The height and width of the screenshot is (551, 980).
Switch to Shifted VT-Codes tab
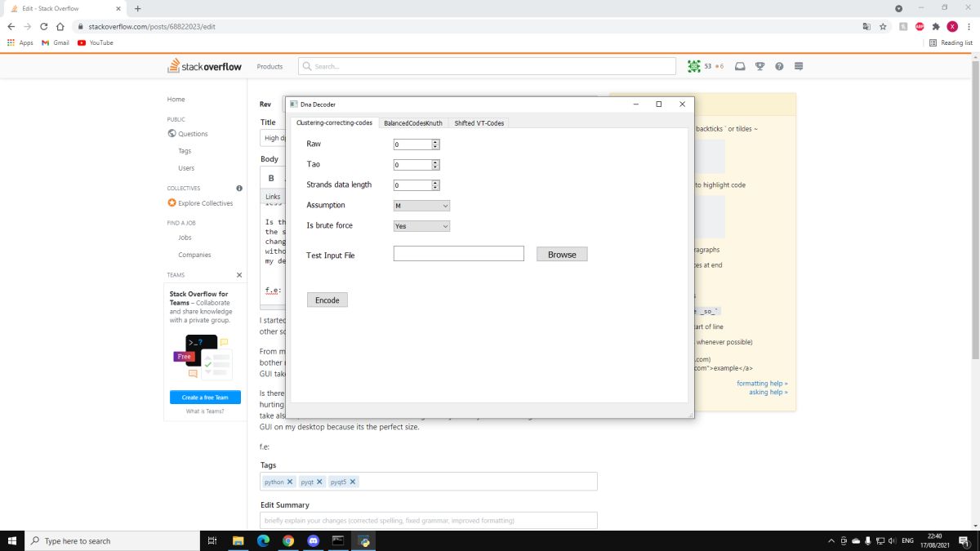click(479, 123)
